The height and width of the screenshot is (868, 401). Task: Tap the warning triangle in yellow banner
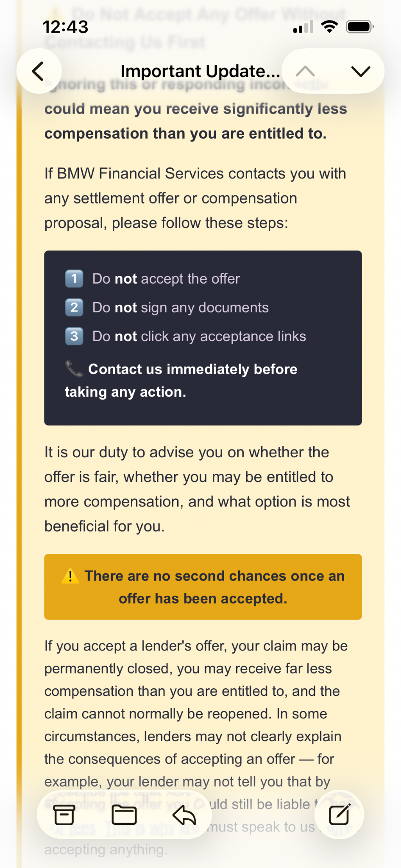70,576
